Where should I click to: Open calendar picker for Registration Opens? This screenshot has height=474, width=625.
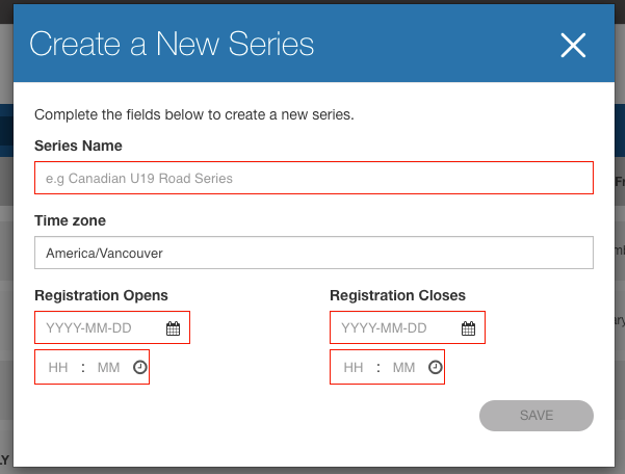pos(173,328)
